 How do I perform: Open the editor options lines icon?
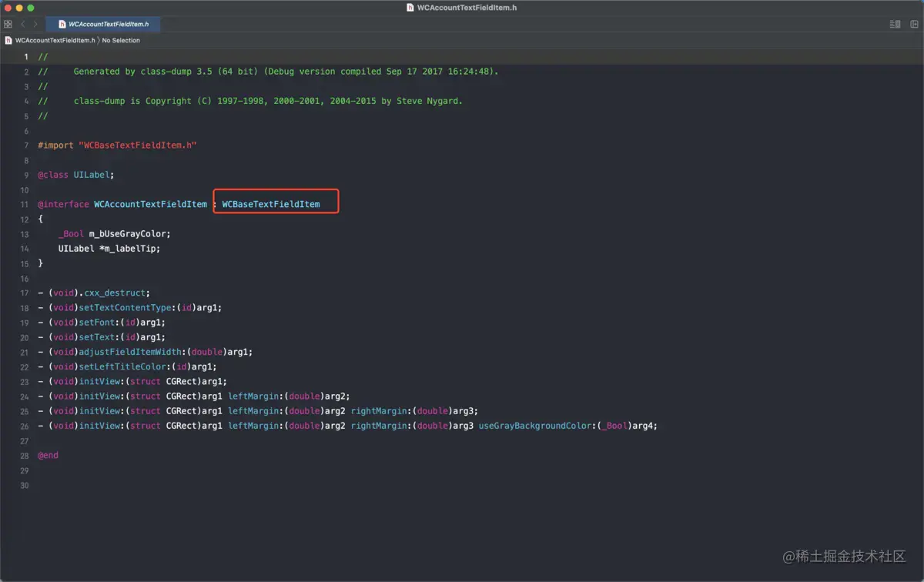(x=895, y=24)
